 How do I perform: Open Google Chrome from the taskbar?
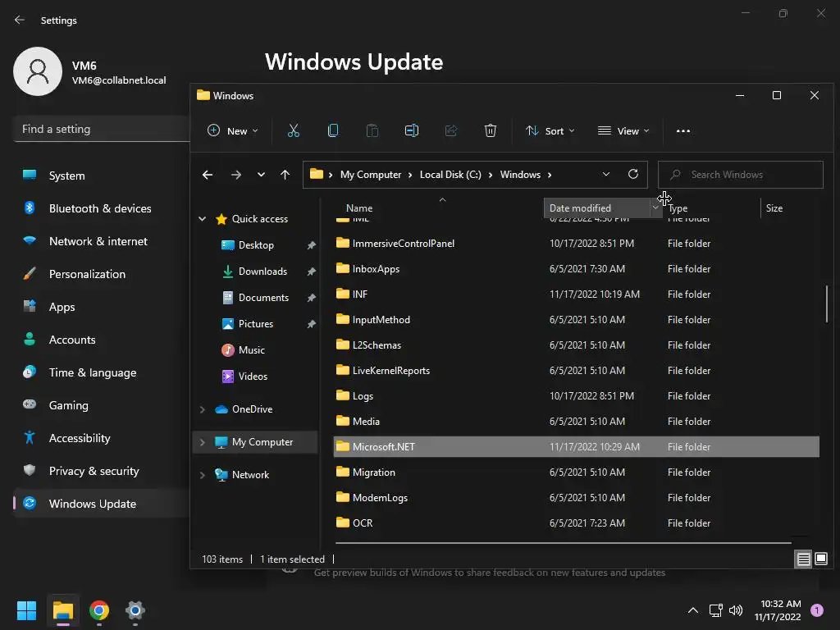coord(99,610)
